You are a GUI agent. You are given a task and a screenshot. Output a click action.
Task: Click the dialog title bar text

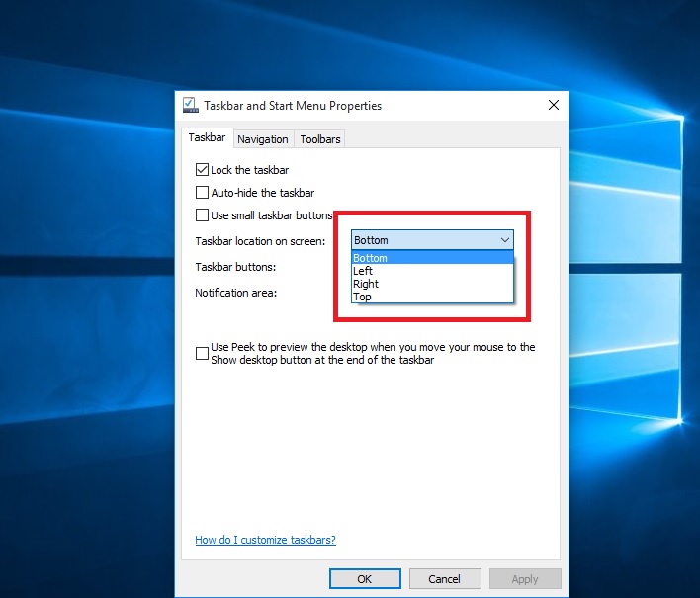(x=293, y=106)
